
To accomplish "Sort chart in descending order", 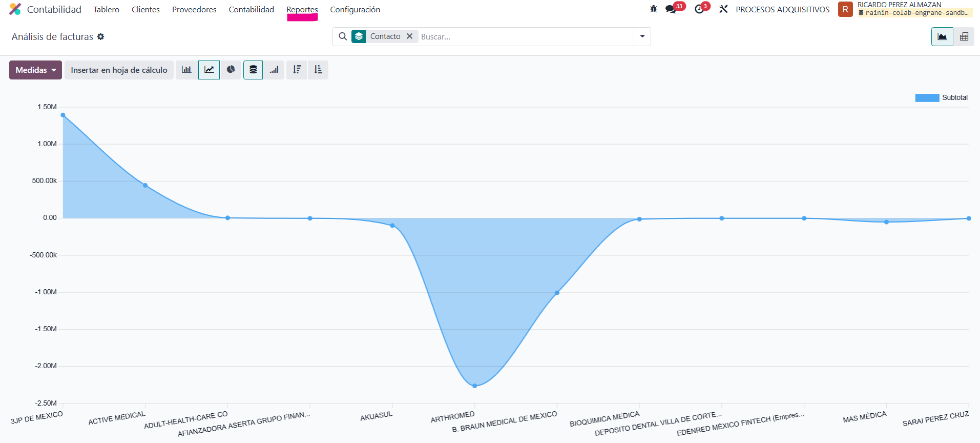I will pos(297,70).
